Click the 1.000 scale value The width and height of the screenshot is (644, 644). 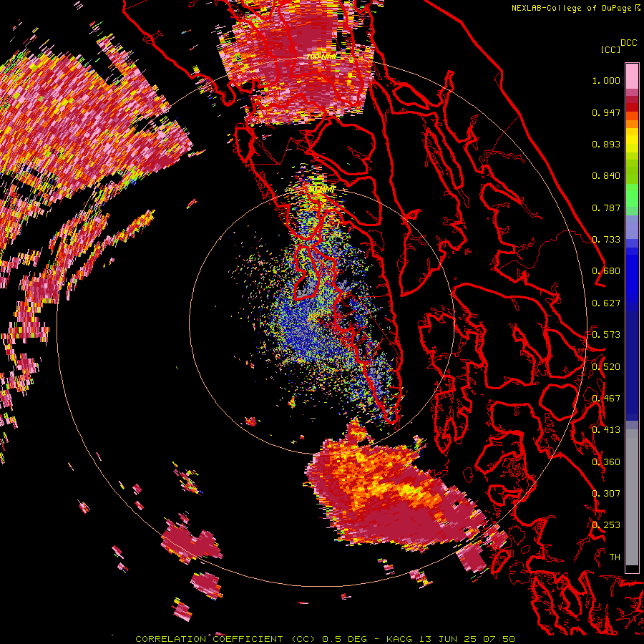[x=606, y=80]
